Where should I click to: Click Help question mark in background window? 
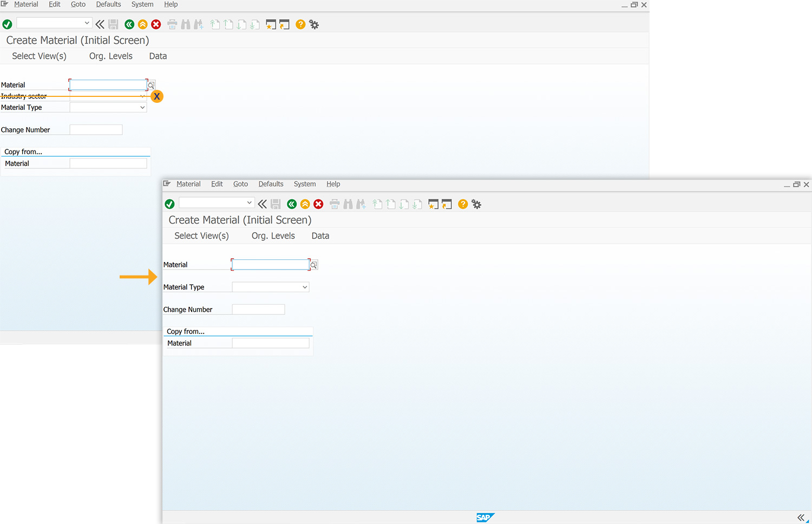[300, 24]
